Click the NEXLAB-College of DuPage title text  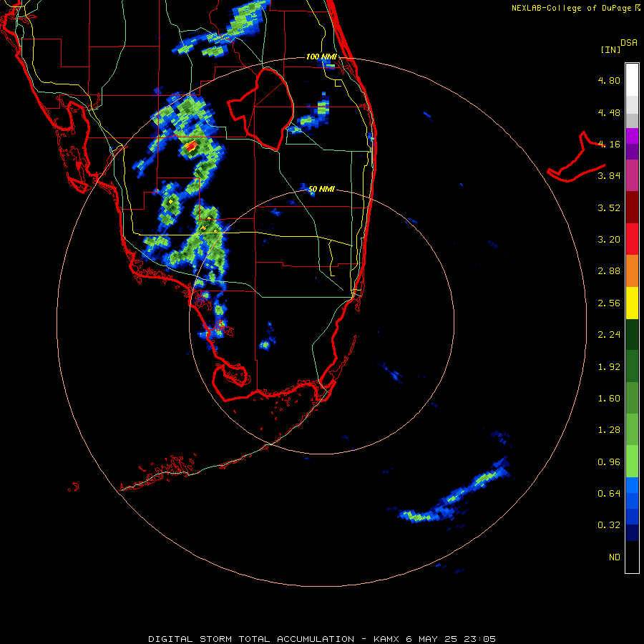coord(571,8)
